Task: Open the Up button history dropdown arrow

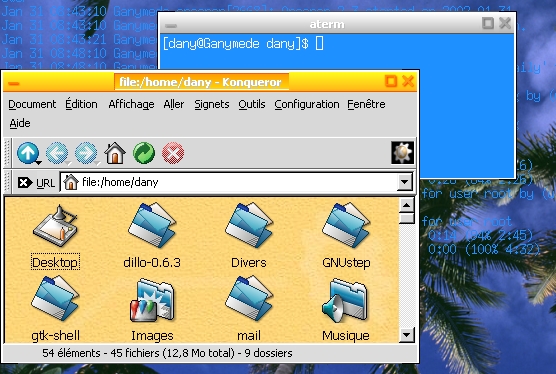Action: (x=38, y=163)
